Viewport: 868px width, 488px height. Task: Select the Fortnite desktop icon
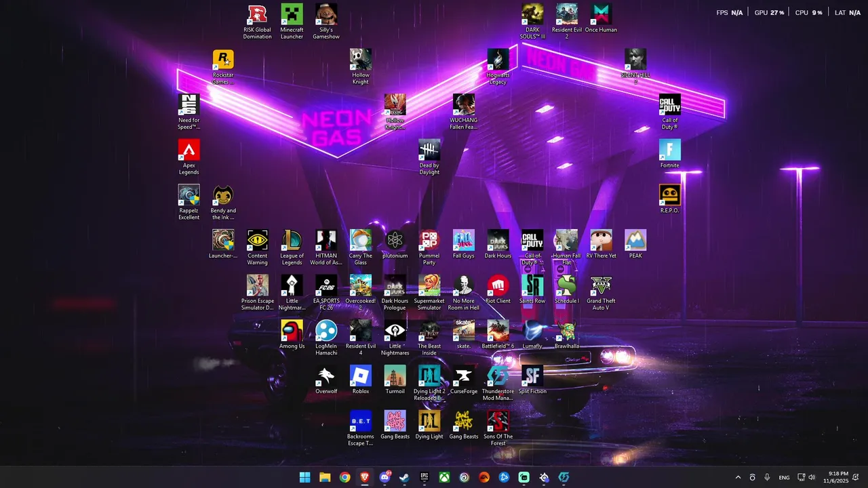click(x=670, y=154)
